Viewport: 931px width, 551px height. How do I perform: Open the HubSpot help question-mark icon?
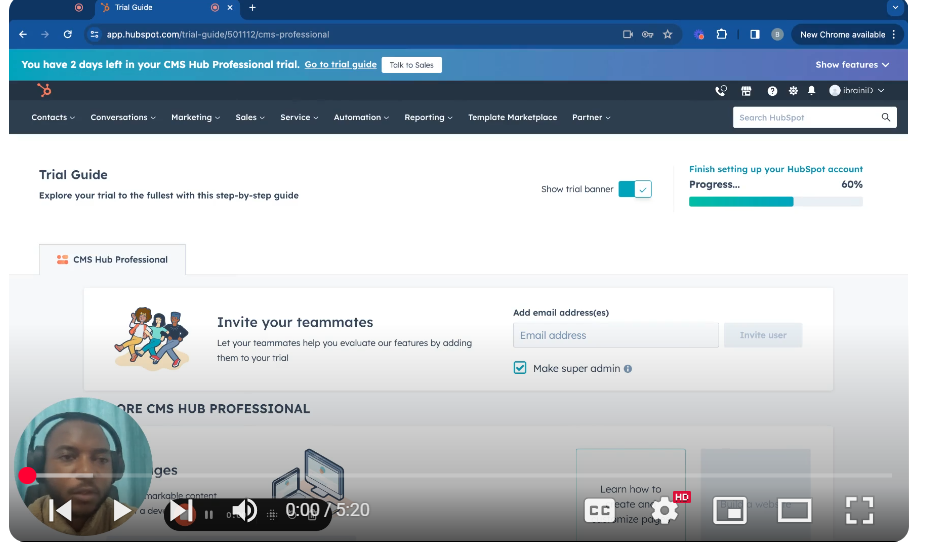click(772, 91)
